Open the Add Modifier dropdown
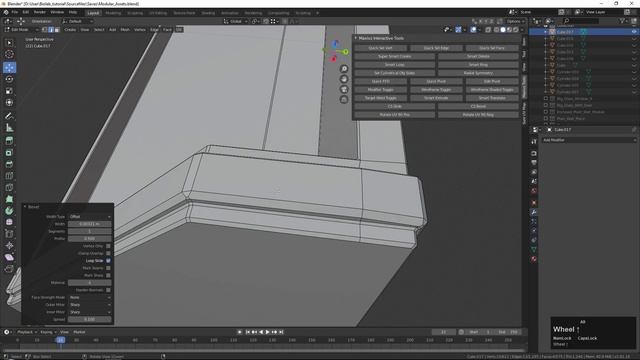 tap(589, 140)
